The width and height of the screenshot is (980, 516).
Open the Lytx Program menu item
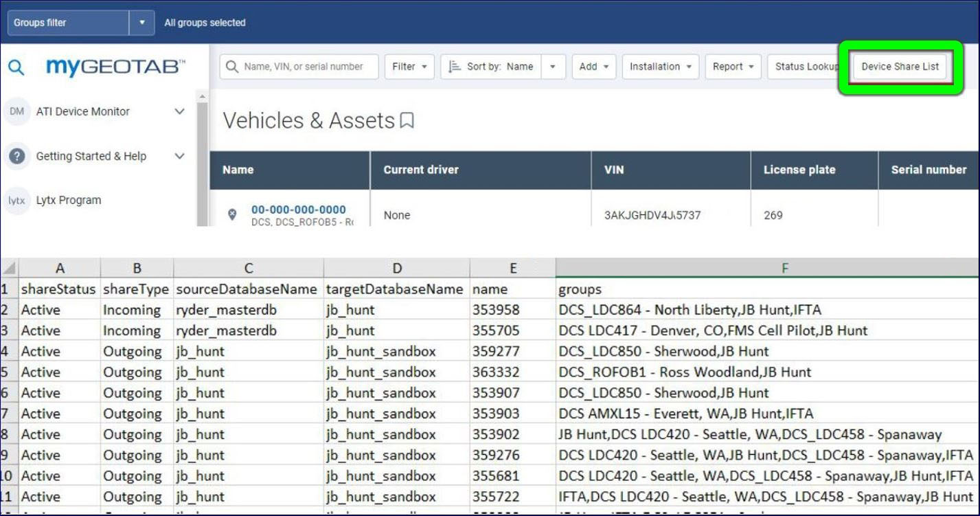tap(69, 201)
